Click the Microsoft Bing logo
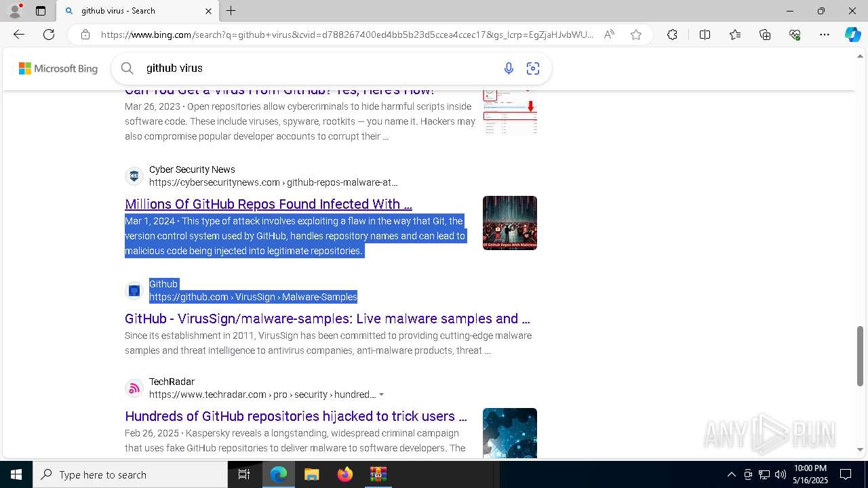The image size is (868, 488). pyautogui.click(x=58, y=68)
